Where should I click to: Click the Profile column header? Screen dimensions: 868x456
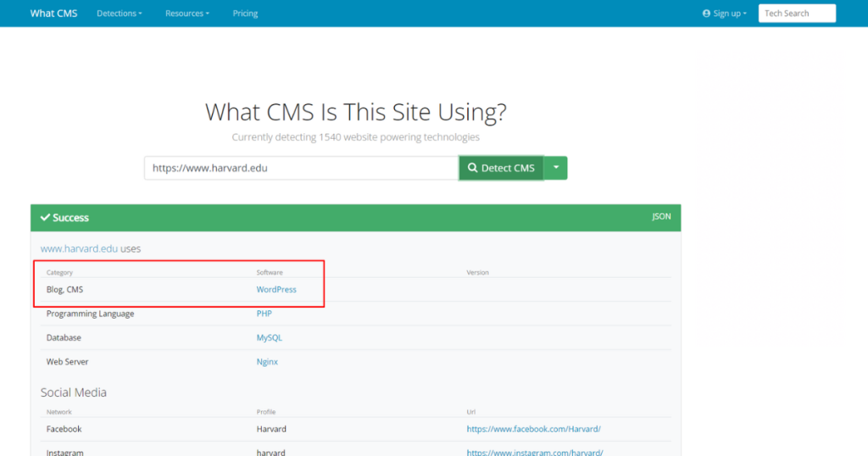tap(266, 412)
